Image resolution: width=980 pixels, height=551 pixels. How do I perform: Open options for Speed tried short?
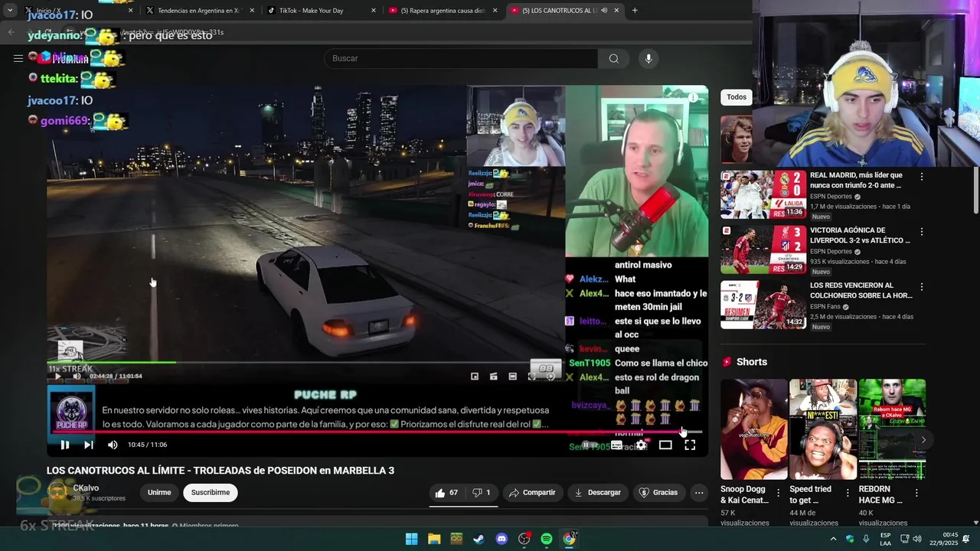tap(848, 494)
